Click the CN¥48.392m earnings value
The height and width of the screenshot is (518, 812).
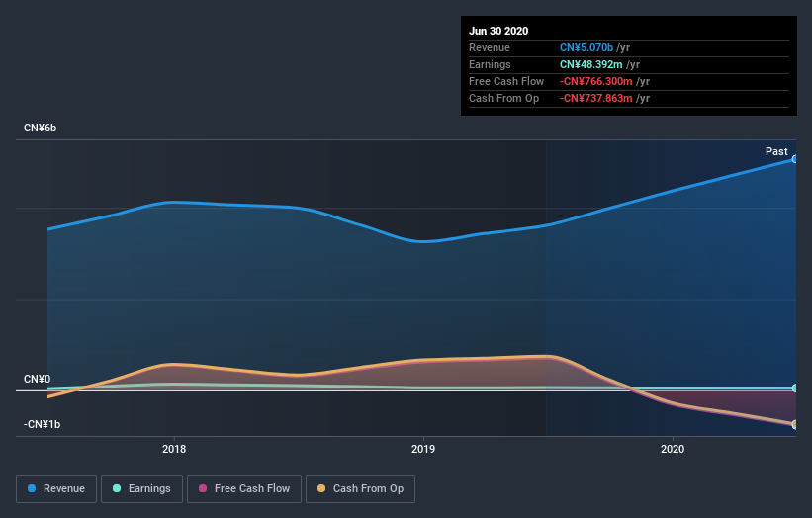click(590, 64)
